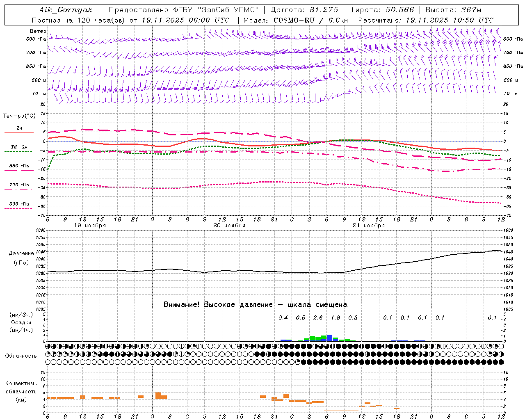525x420 pixels.
Task: Select the provider text ФГБУ "ЗапСиб УГМС"
Action: 217,10
